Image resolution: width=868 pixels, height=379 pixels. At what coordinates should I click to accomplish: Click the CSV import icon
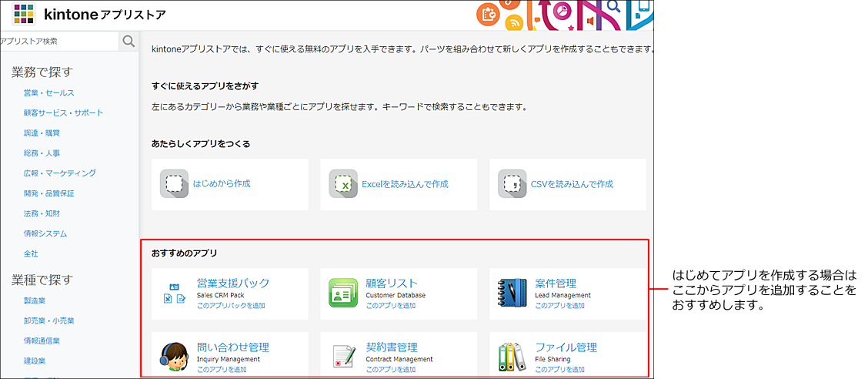(512, 184)
